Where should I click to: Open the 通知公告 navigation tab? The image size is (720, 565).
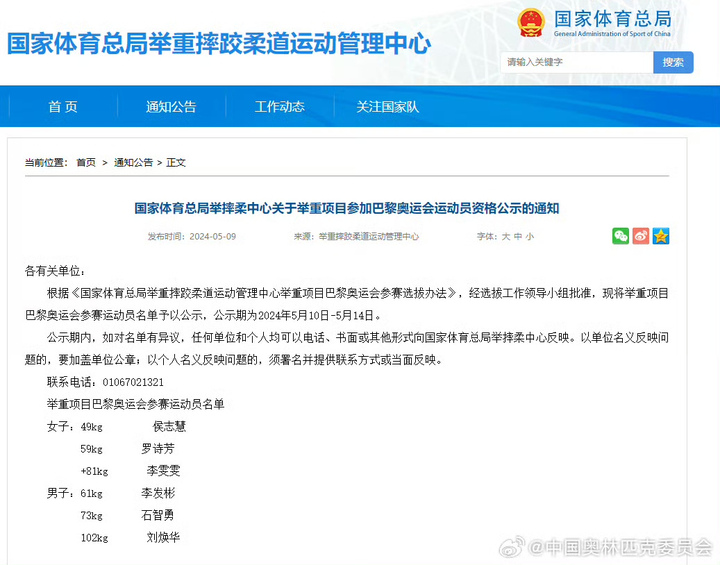pos(171,107)
